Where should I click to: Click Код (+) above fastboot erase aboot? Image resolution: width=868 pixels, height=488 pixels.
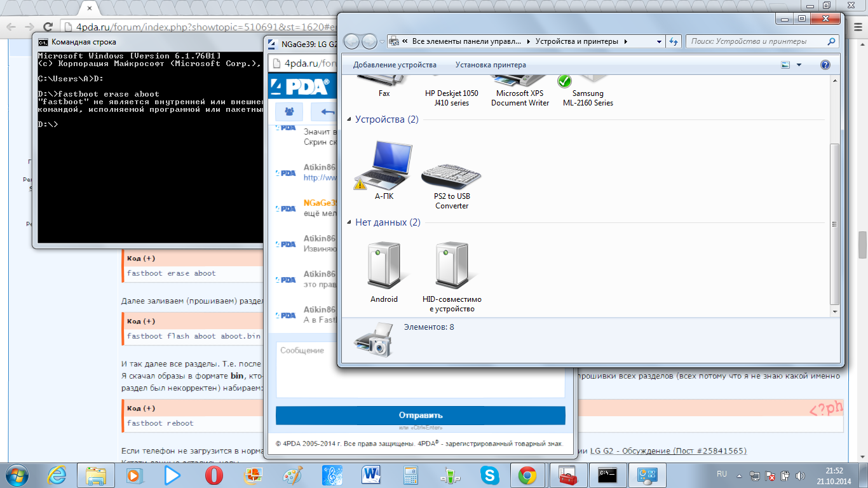click(140, 259)
